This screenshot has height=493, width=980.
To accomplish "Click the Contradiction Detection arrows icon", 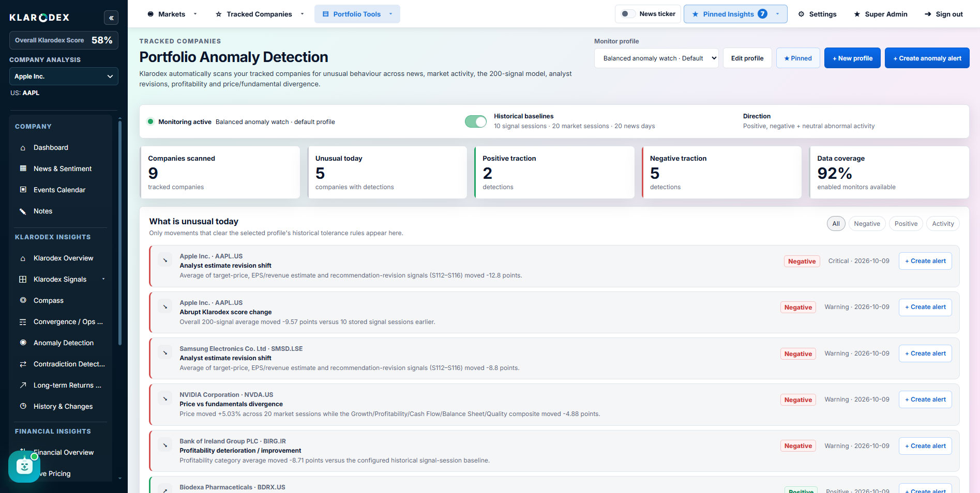I will point(23,364).
